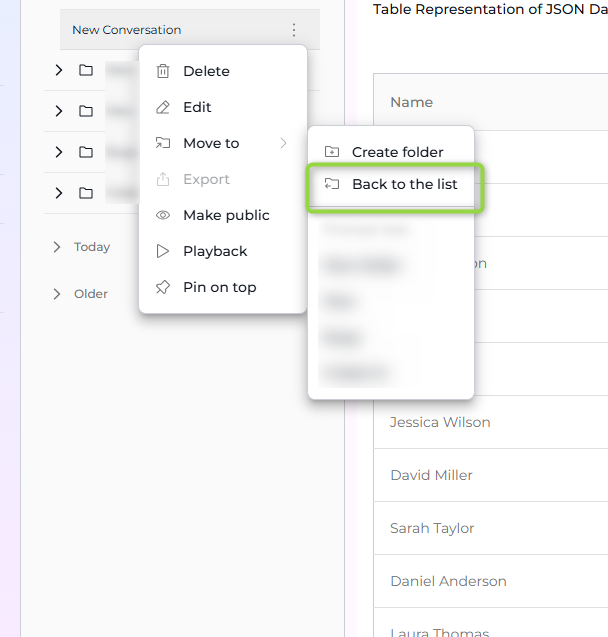The width and height of the screenshot is (608, 637).
Task: Select Create folder in the submenu
Action: (391, 152)
